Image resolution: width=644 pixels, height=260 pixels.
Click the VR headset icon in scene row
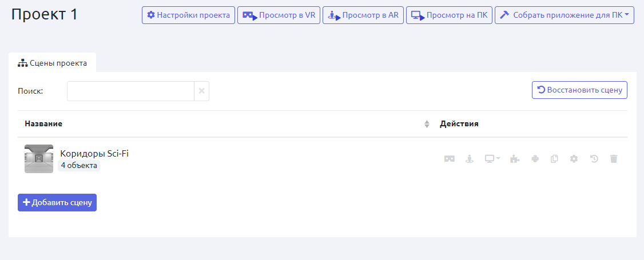pos(450,159)
